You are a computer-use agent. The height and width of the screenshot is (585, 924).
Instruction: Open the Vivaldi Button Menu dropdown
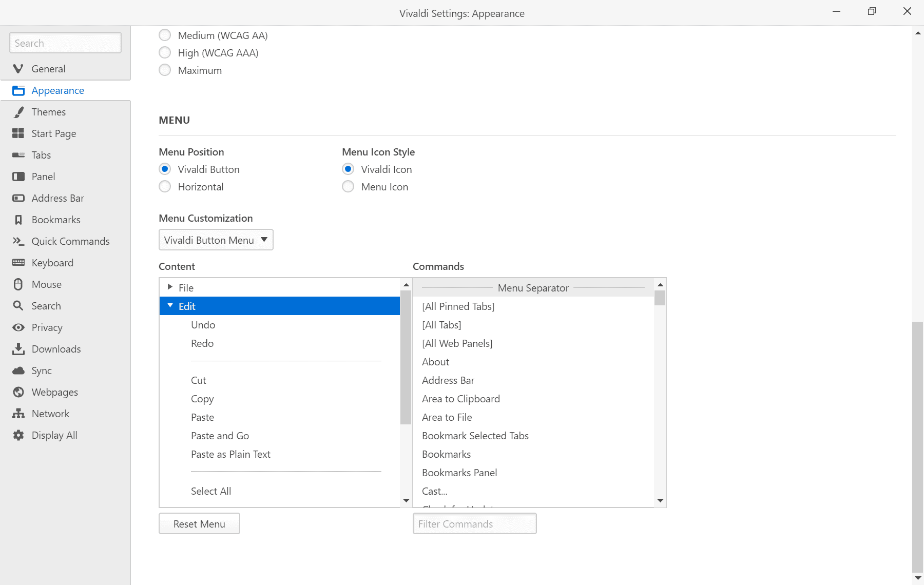coord(216,240)
